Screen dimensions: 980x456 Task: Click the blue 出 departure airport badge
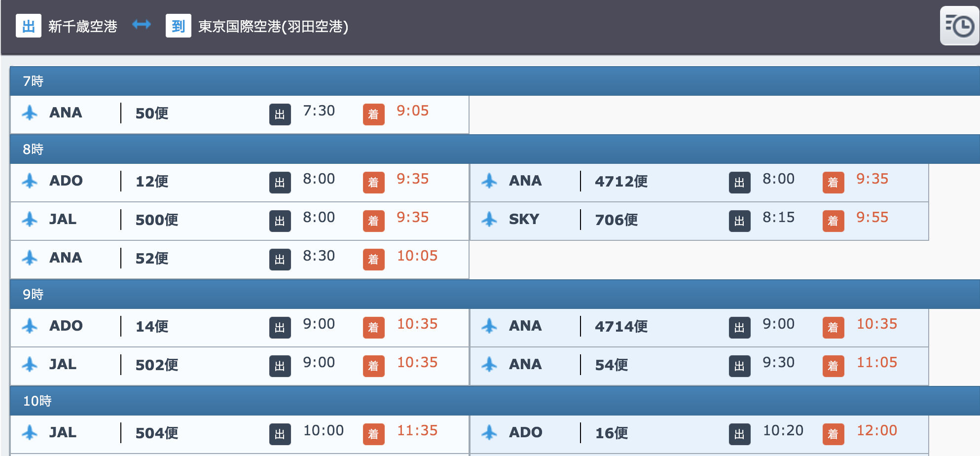pos(29,26)
